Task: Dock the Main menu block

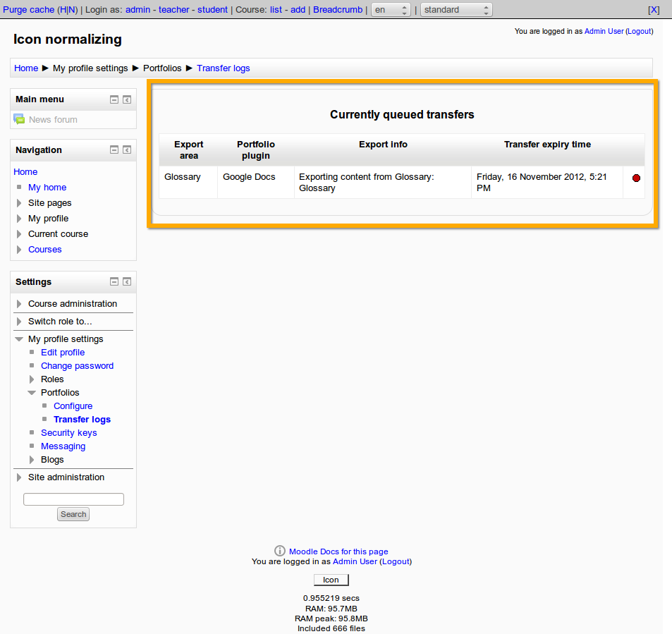Action: (x=127, y=99)
